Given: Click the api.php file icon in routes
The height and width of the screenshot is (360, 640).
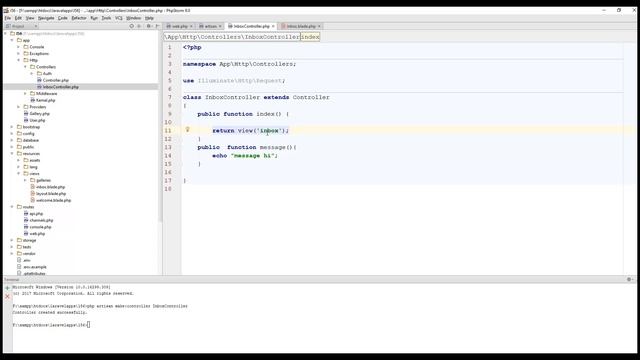Looking at the screenshot, I should 26,213.
